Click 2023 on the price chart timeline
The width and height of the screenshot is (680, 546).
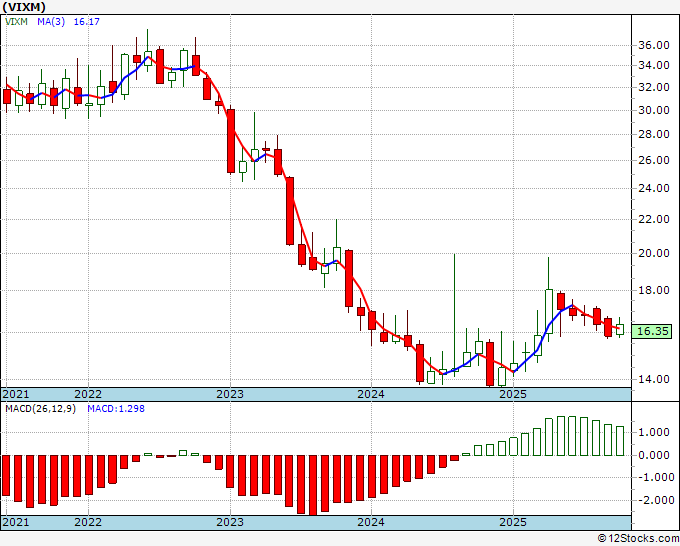230,394
